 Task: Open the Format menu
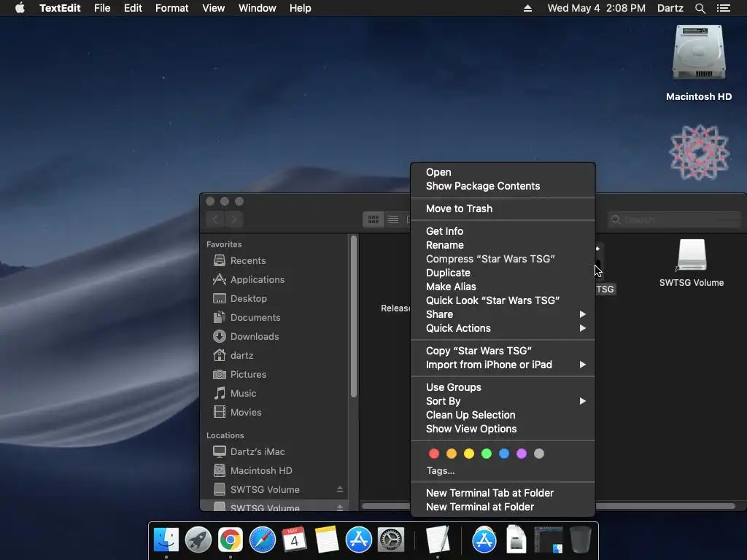point(171,8)
